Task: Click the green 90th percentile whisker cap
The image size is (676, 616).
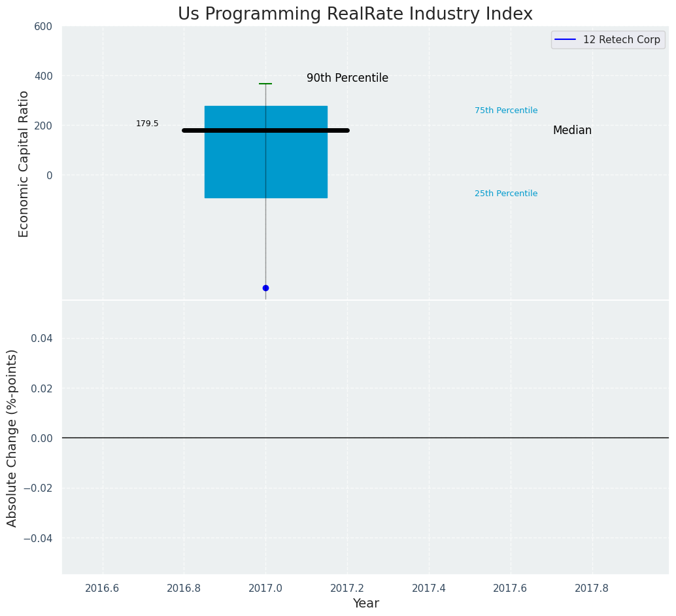Action: 265,84
